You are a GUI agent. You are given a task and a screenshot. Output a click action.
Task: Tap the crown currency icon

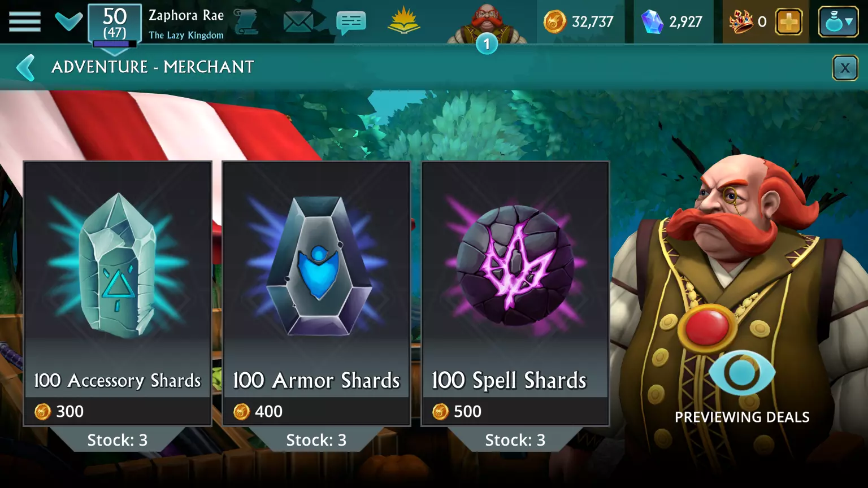tap(741, 23)
